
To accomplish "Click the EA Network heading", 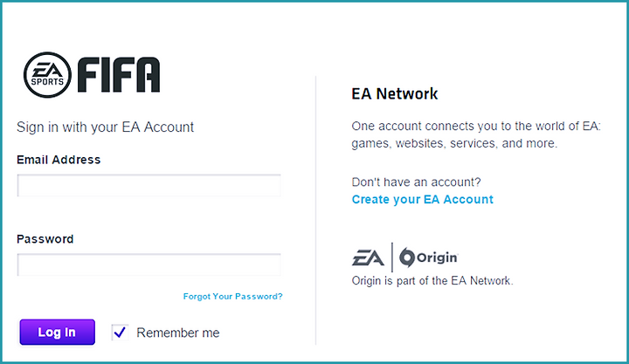I will [395, 93].
